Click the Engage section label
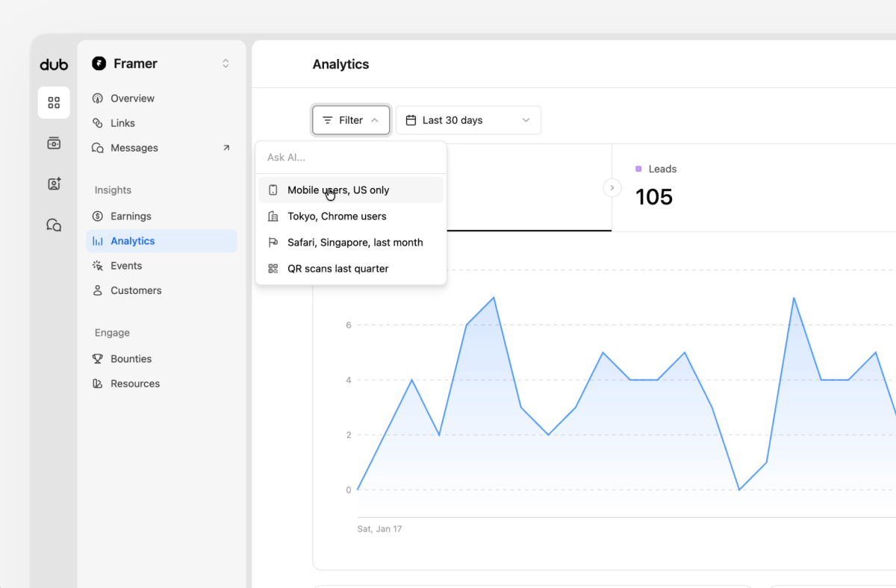Viewport: 896px width, 588px height. (112, 333)
